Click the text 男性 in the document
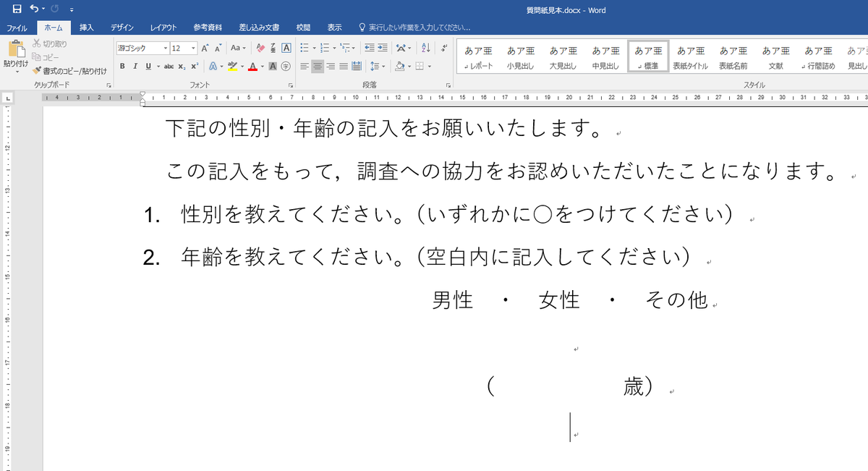868x471 pixels. click(453, 300)
